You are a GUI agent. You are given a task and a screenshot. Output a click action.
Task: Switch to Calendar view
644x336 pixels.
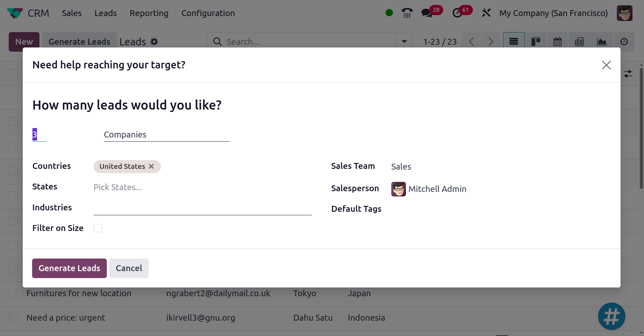(x=557, y=42)
